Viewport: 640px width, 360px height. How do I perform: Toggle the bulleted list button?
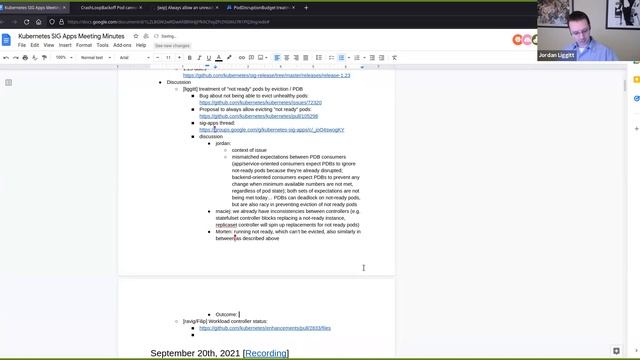[x=342, y=58]
